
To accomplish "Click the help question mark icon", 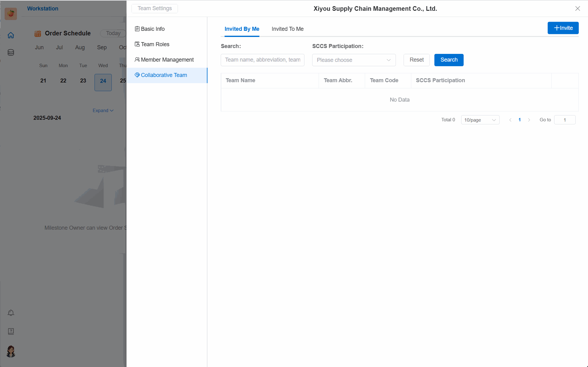I will point(11,331).
